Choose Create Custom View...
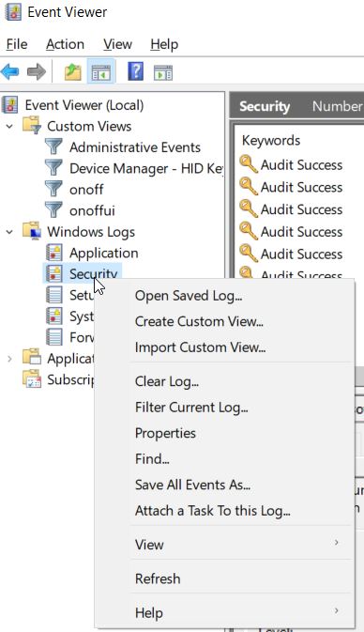Screen dimensions: 364x632 pos(199,322)
